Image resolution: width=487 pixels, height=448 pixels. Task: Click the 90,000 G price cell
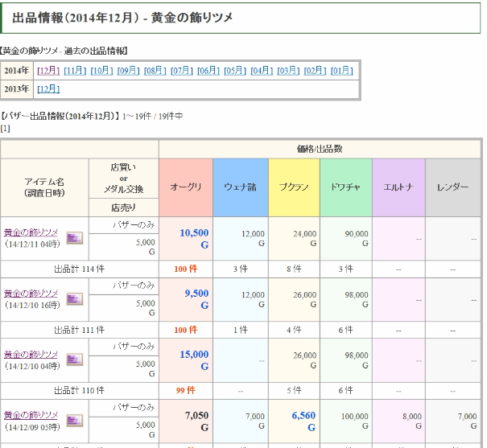[345, 239]
